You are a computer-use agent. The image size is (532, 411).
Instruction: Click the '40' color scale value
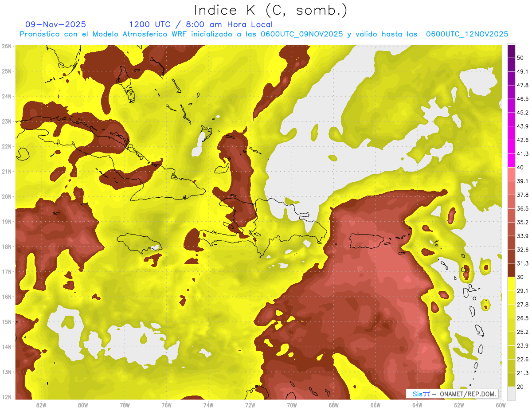pos(521,168)
